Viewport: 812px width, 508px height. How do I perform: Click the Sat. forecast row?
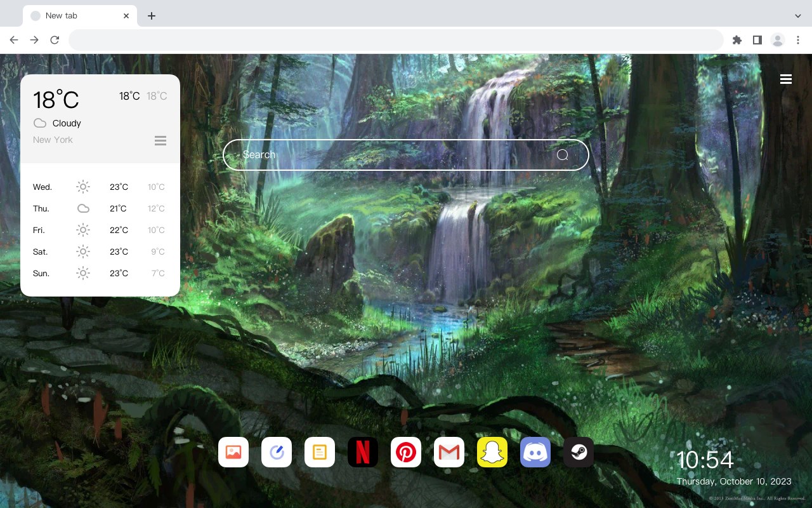[100, 251]
